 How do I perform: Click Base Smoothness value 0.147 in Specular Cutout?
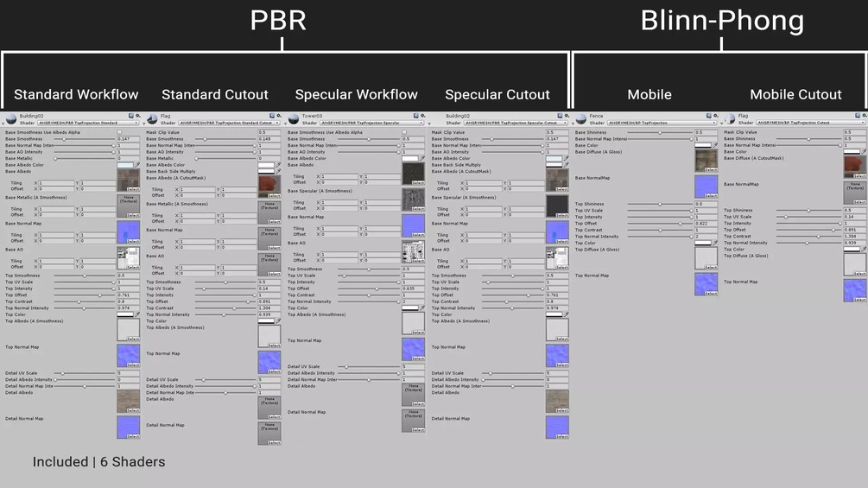[x=557, y=139]
